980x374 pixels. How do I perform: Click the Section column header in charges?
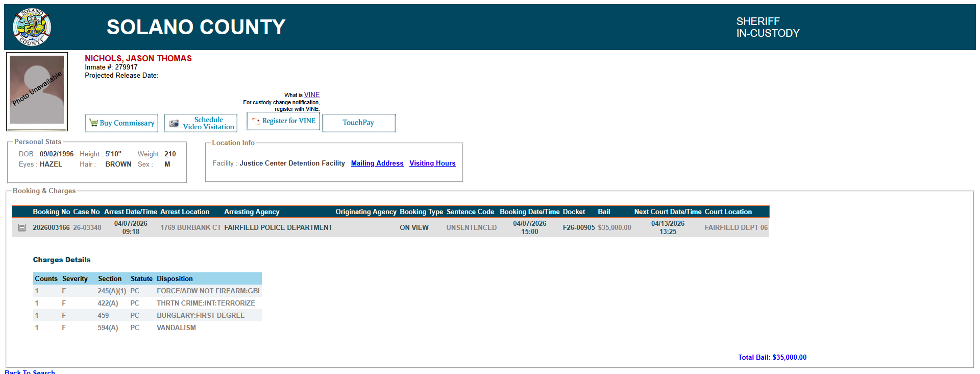click(x=110, y=279)
